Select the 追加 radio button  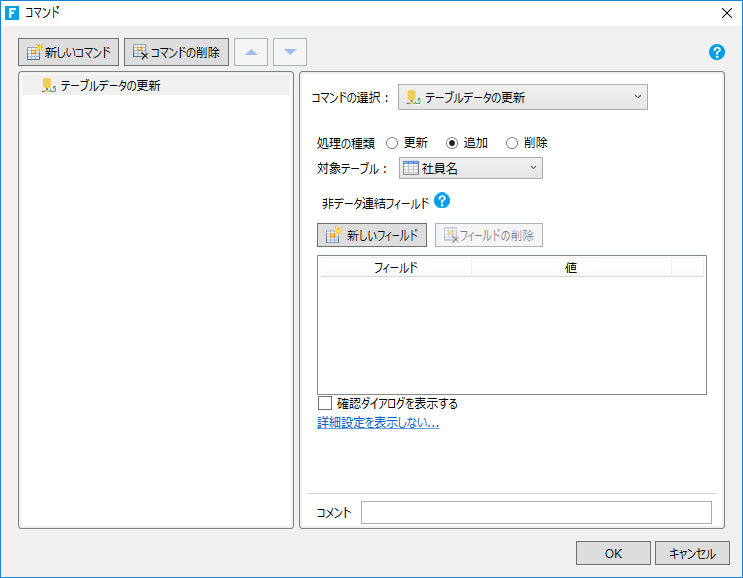tap(452, 143)
